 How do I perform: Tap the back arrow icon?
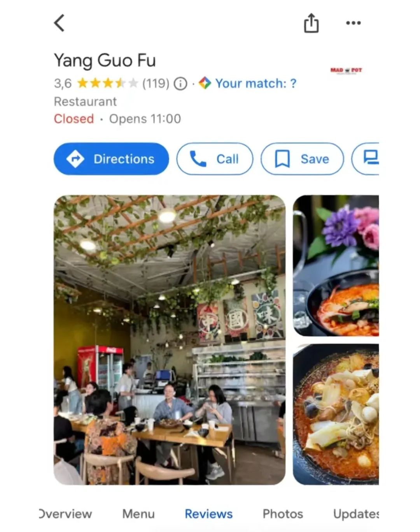(x=59, y=23)
